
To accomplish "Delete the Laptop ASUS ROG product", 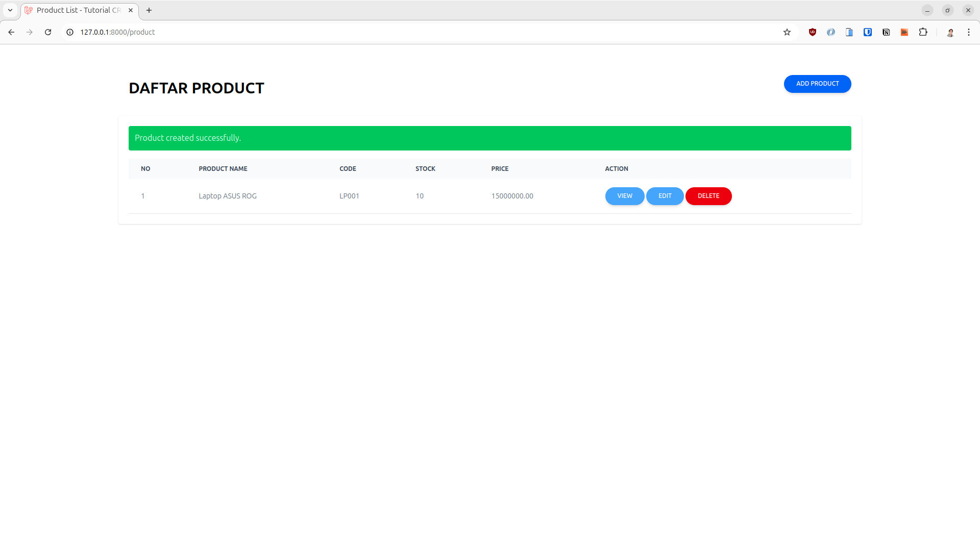I will 708,196.
